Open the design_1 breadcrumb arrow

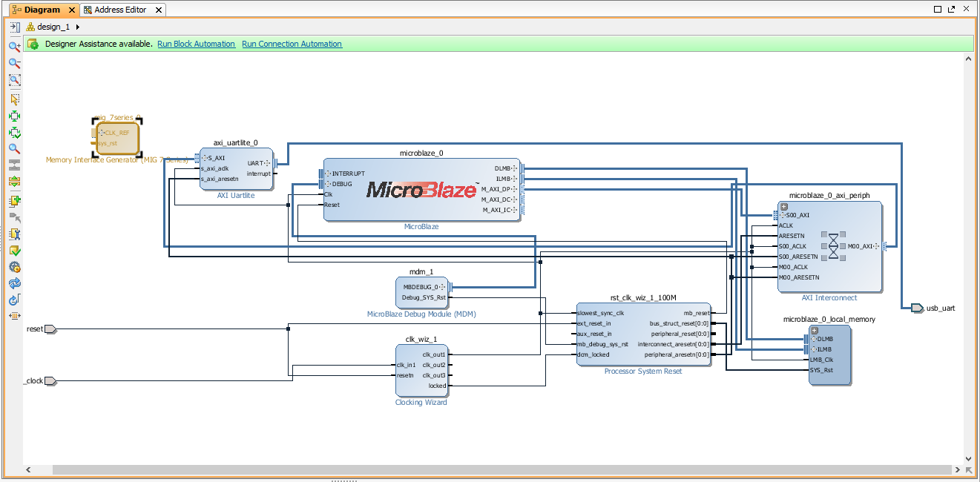tap(78, 27)
